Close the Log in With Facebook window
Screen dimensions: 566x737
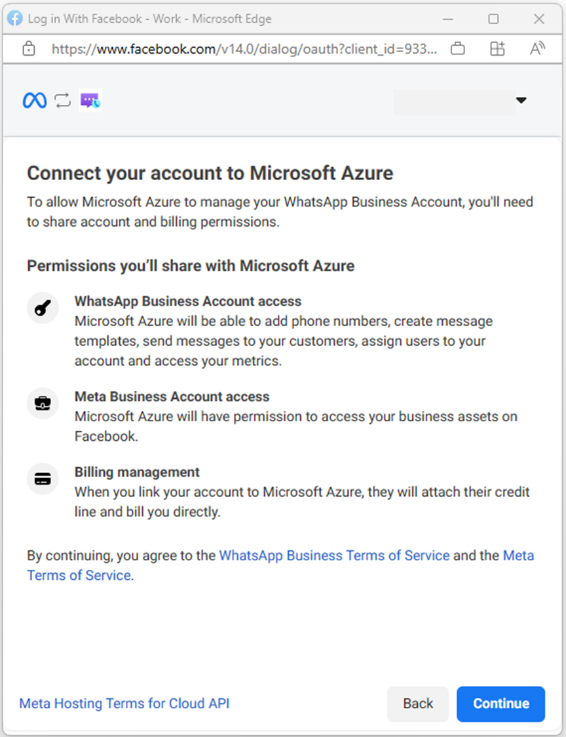coord(539,19)
